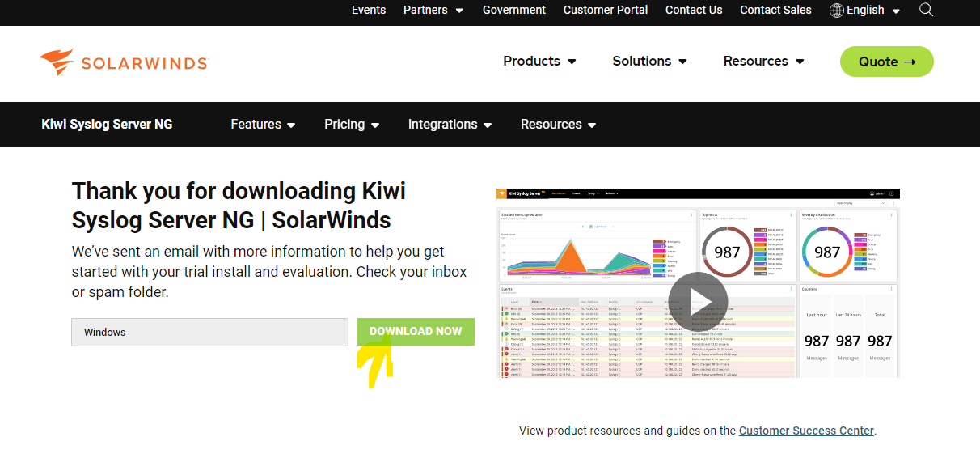Click the DOWNLOAD NOW button
This screenshot has height=454, width=980.
pyautogui.click(x=416, y=332)
